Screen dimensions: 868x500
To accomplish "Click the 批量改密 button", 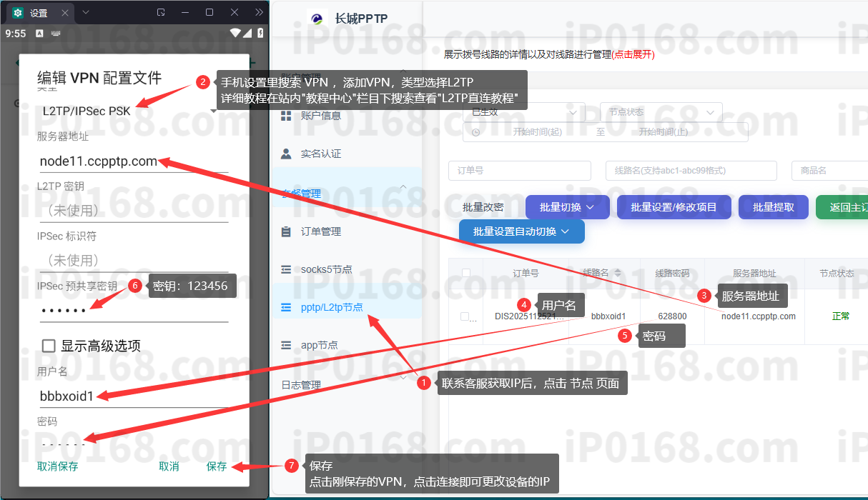I will point(483,207).
